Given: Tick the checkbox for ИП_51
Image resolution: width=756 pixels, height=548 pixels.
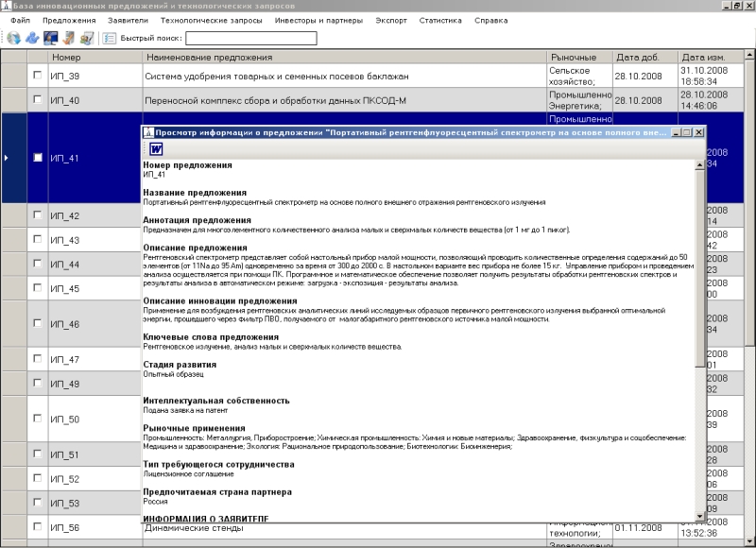Looking at the screenshot, I should click(38, 454).
